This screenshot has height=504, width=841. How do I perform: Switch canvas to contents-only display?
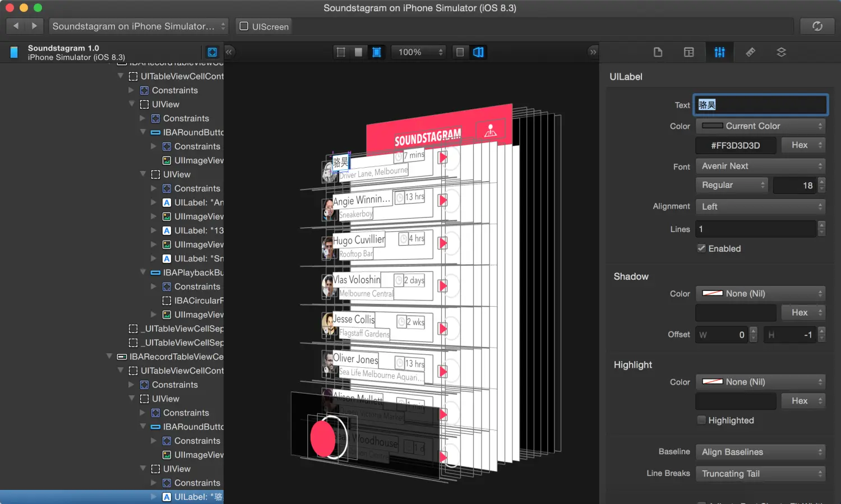point(359,52)
